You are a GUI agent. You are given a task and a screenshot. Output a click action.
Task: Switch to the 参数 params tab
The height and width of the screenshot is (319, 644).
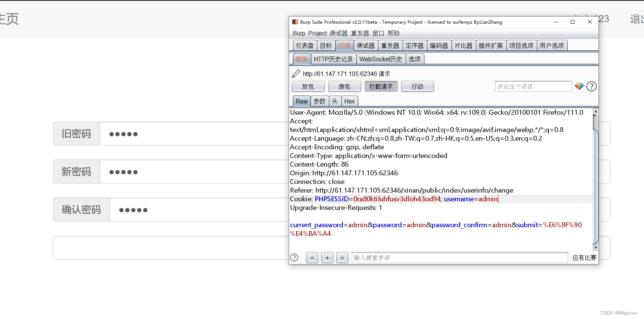click(x=320, y=101)
